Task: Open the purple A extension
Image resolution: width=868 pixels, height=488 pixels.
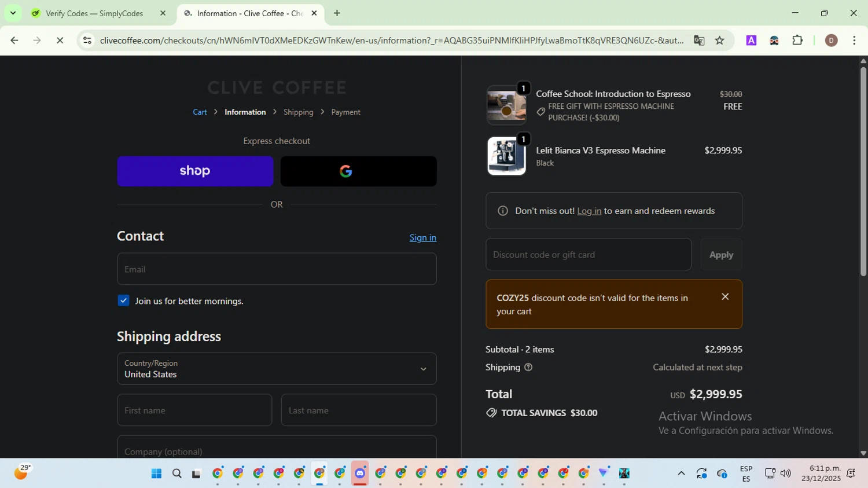Action: point(751,41)
